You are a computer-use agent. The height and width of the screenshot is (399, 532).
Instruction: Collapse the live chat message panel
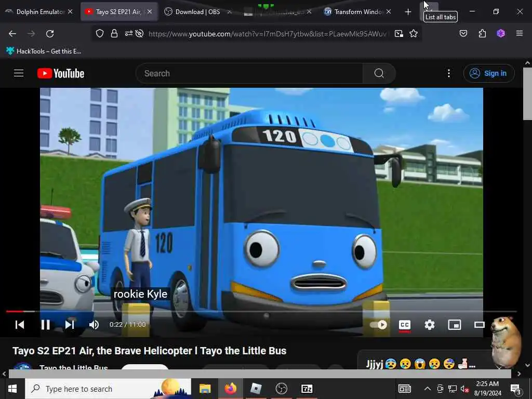pyautogui.click(x=499, y=367)
